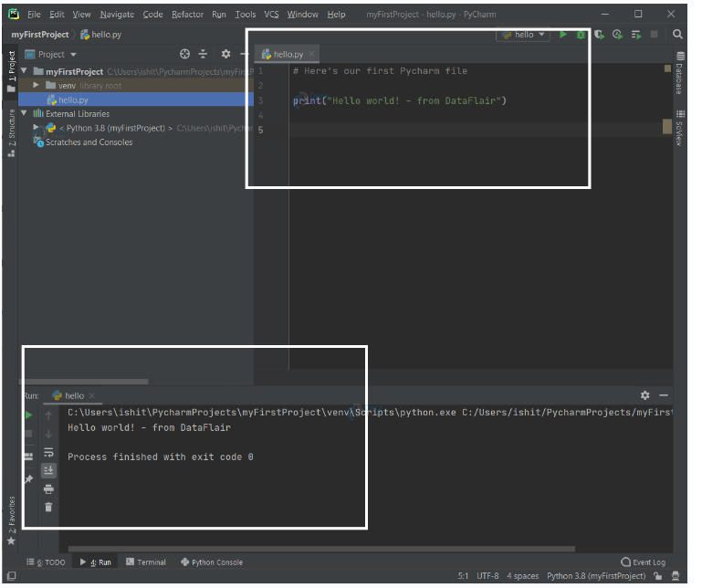The image size is (702, 588).
Task: Close the hello tab in Run panel
Action: click(x=92, y=395)
